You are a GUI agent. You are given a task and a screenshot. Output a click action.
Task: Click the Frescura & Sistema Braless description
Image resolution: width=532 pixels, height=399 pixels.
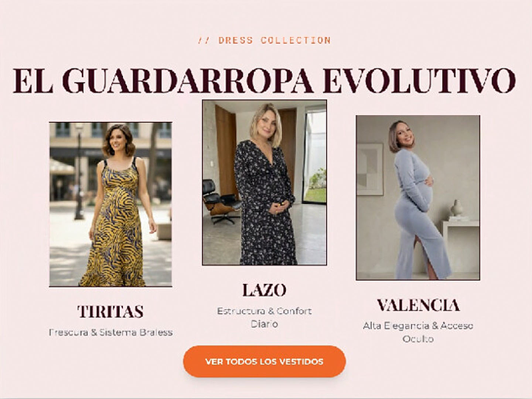tap(110, 332)
